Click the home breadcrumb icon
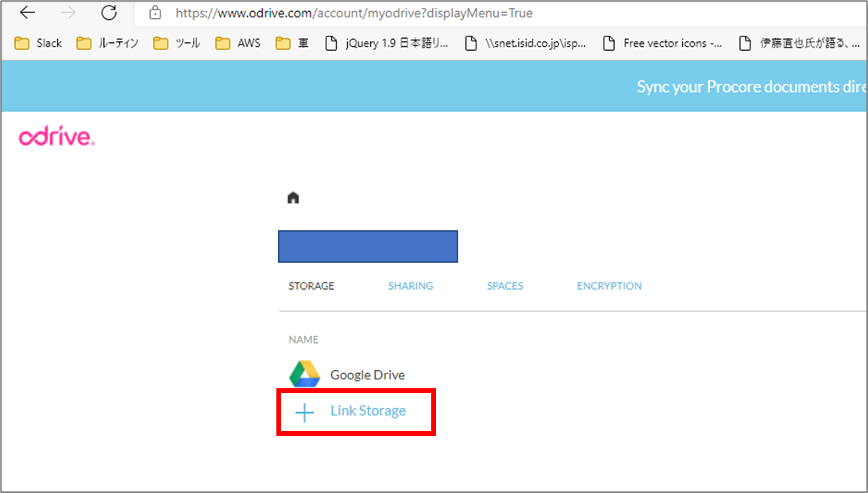The height and width of the screenshot is (493, 868). tap(293, 198)
